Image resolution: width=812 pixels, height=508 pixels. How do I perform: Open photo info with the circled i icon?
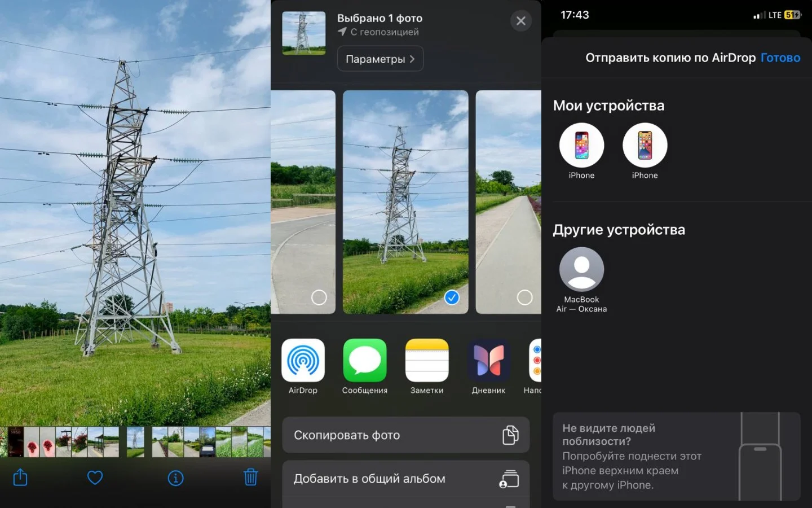175,478
